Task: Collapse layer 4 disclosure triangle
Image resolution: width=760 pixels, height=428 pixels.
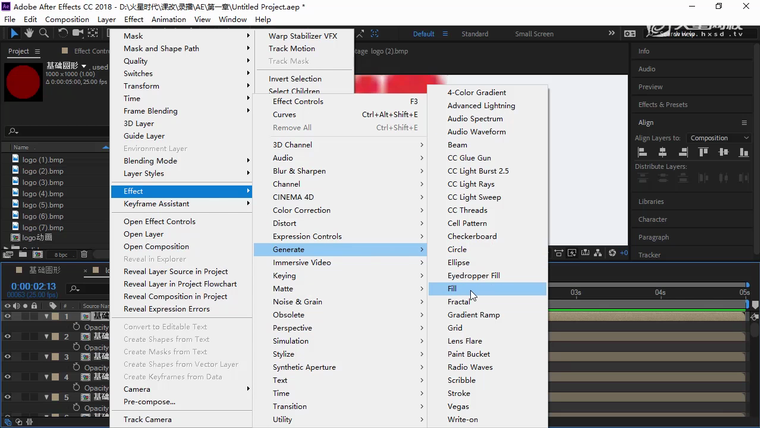Action: point(46,377)
